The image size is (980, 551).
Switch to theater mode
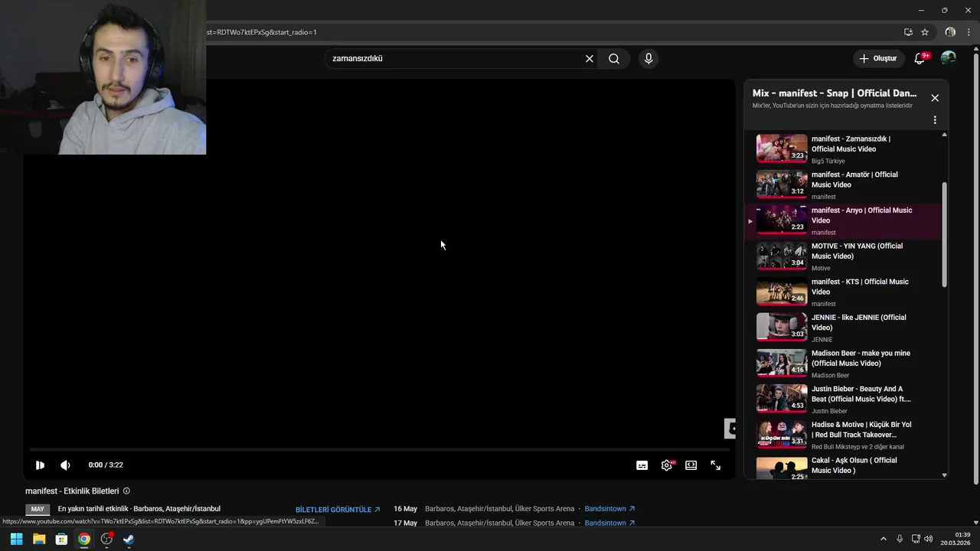[x=691, y=465]
